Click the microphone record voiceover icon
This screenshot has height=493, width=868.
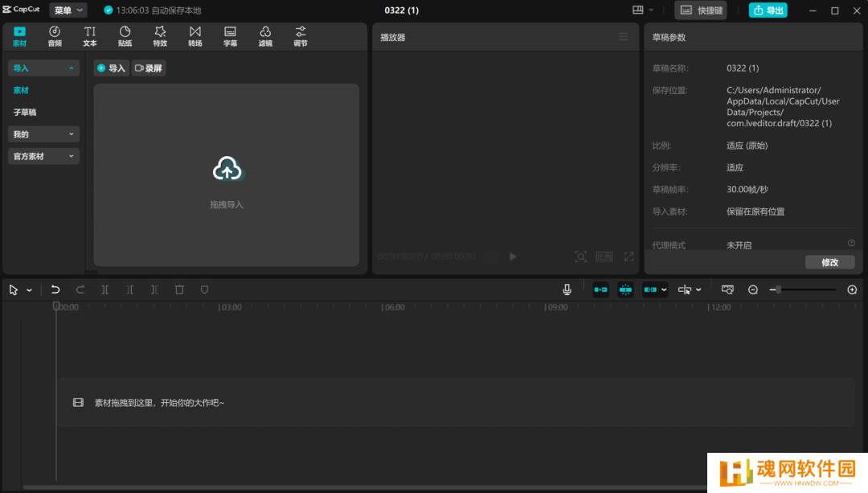click(567, 290)
